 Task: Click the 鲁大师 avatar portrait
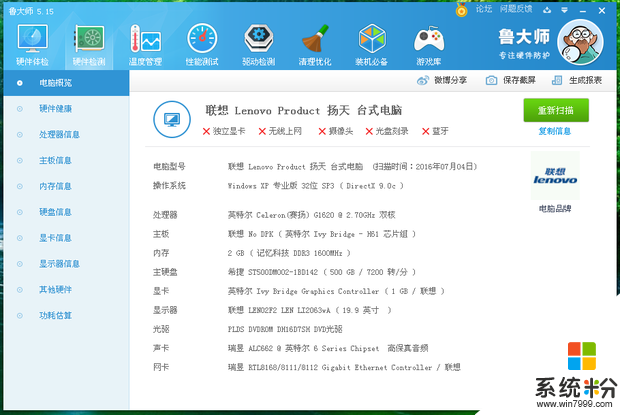(580, 42)
